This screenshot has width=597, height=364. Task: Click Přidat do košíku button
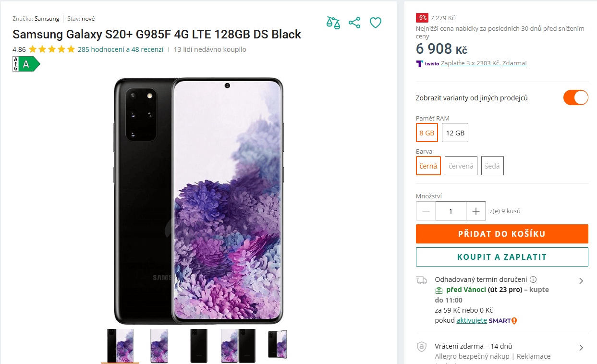point(502,234)
